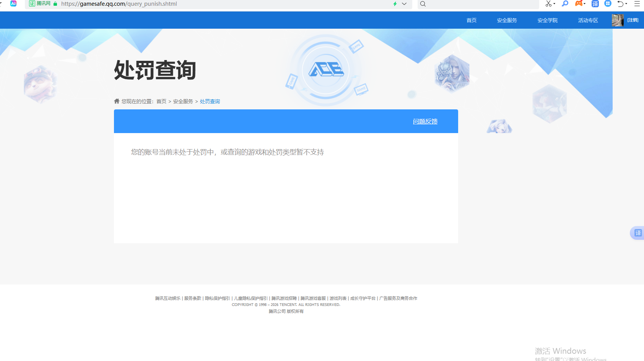Click the home house icon beside the breadcrumb
Viewport: 644px width, 361px height.
pos(117,101)
